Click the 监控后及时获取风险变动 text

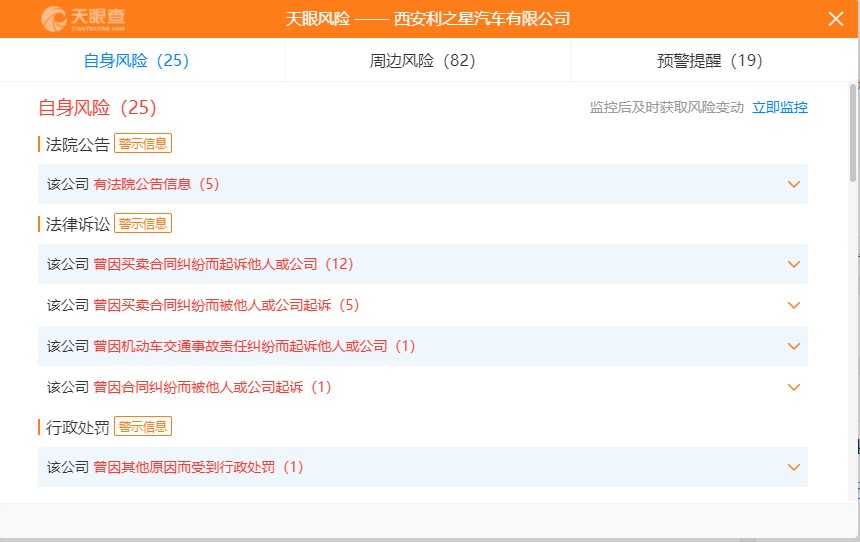tap(666, 108)
